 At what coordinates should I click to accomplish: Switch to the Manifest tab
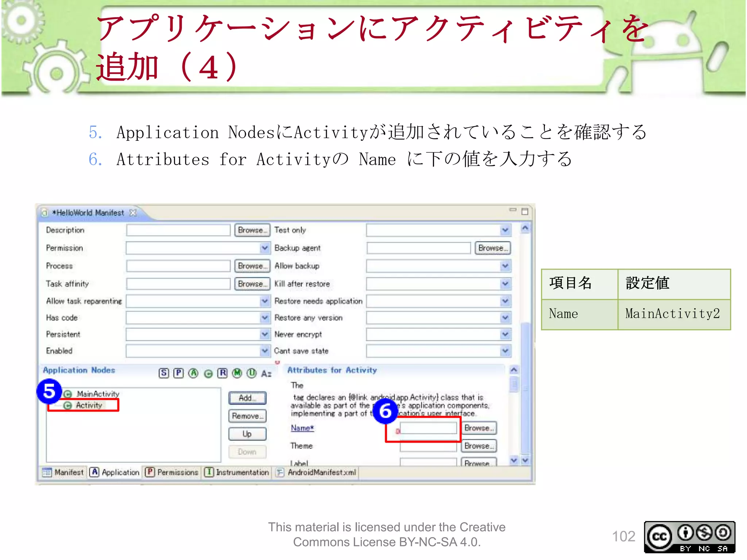[63, 472]
